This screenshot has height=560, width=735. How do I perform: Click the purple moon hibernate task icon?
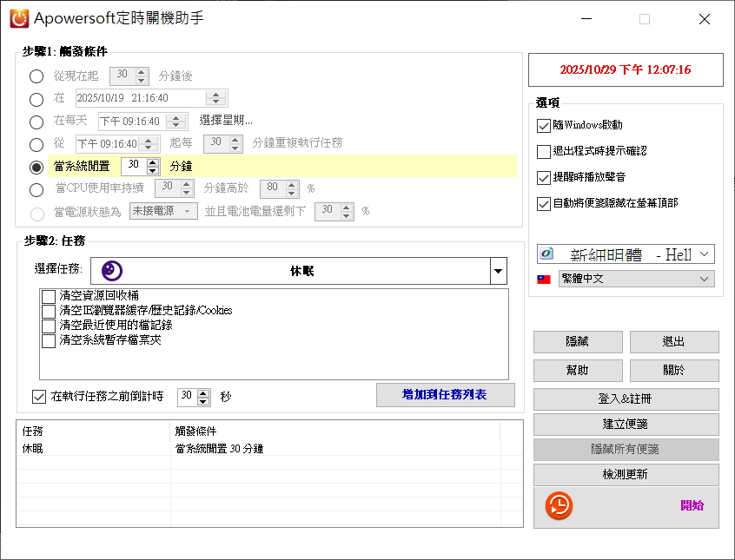(x=112, y=271)
